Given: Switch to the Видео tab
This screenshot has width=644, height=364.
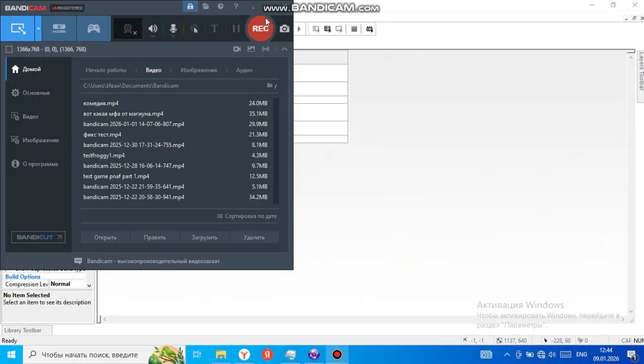Looking at the screenshot, I should (154, 70).
